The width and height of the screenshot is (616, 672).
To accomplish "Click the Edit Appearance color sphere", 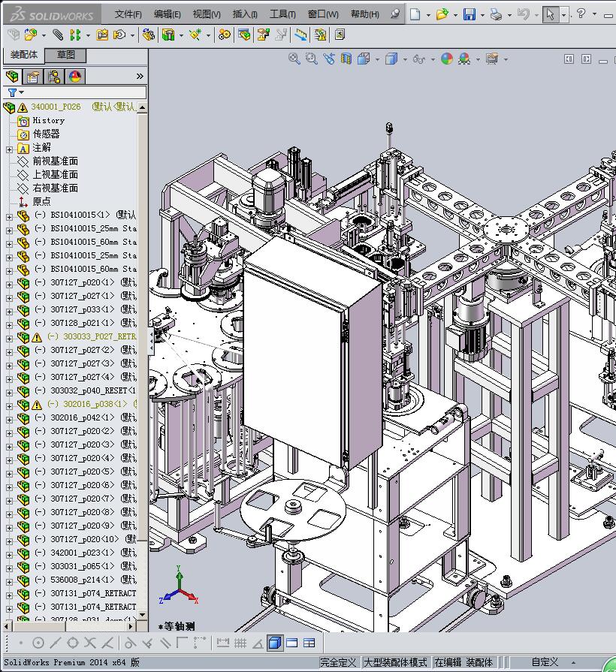I will click(x=447, y=59).
